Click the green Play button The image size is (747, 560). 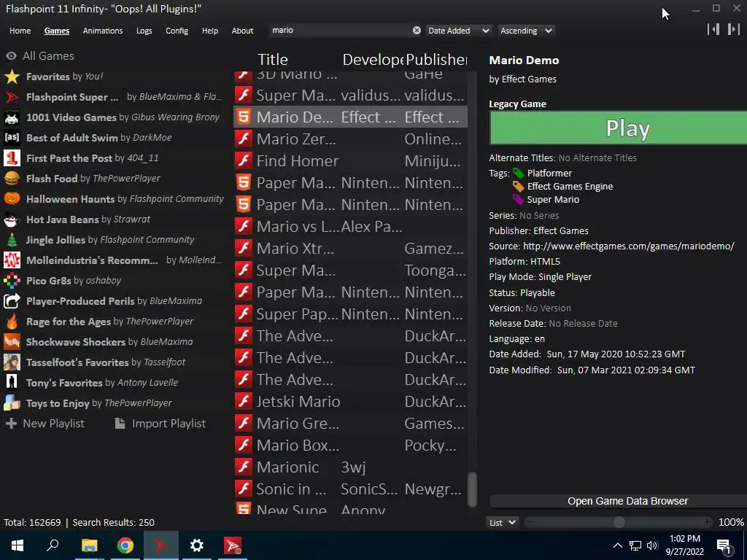click(x=619, y=128)
